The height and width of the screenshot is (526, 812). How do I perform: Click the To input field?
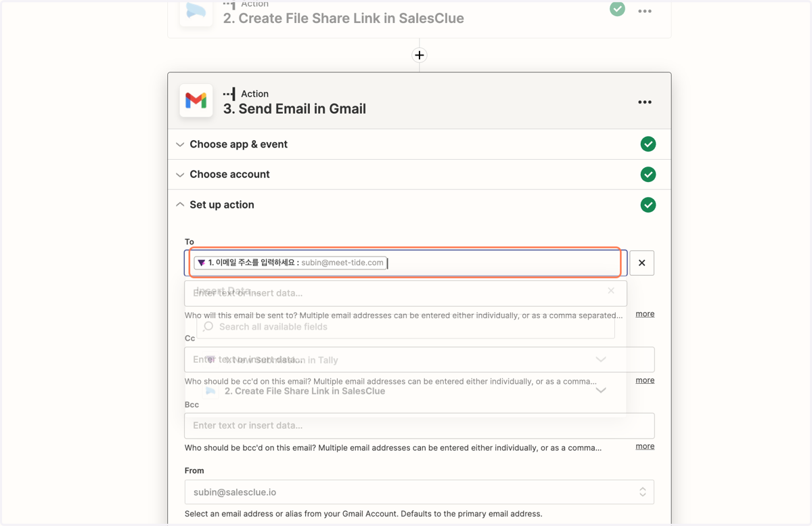click(x=406, y=263)
